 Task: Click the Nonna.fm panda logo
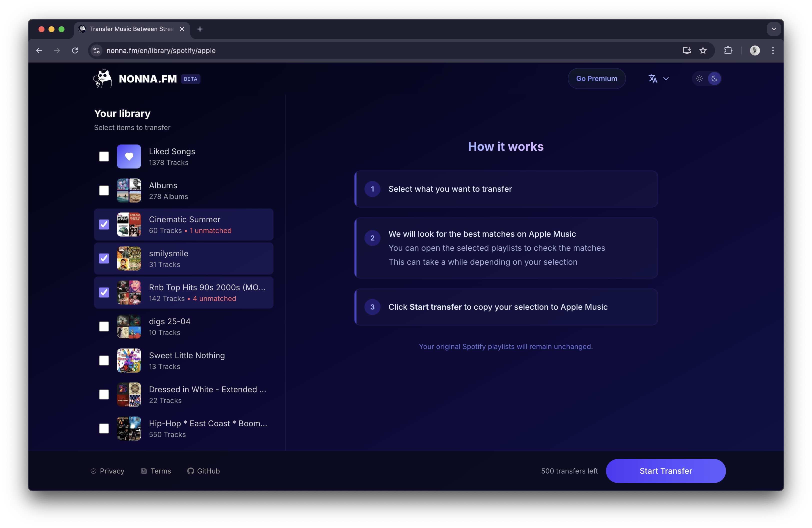(102, 79)
